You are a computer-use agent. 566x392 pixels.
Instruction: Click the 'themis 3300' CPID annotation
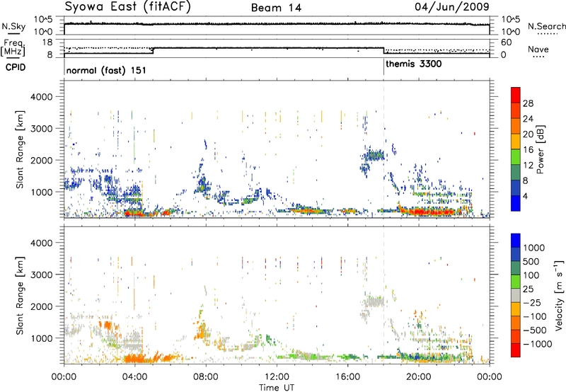(x=414, y=64)
